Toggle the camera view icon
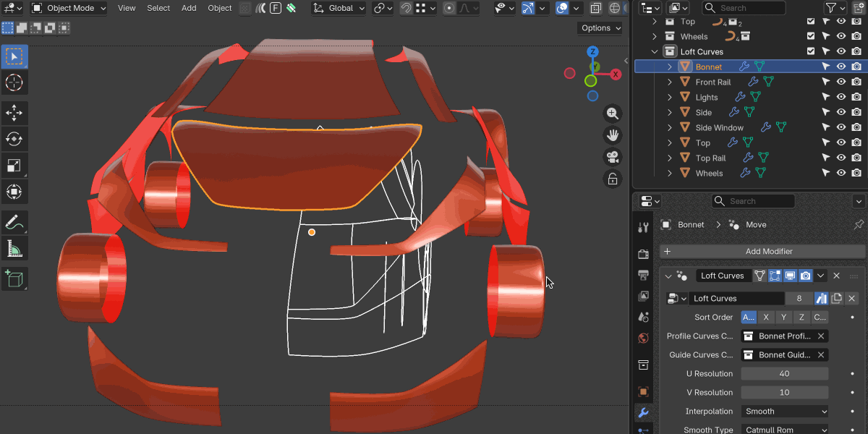 point(613,157)
